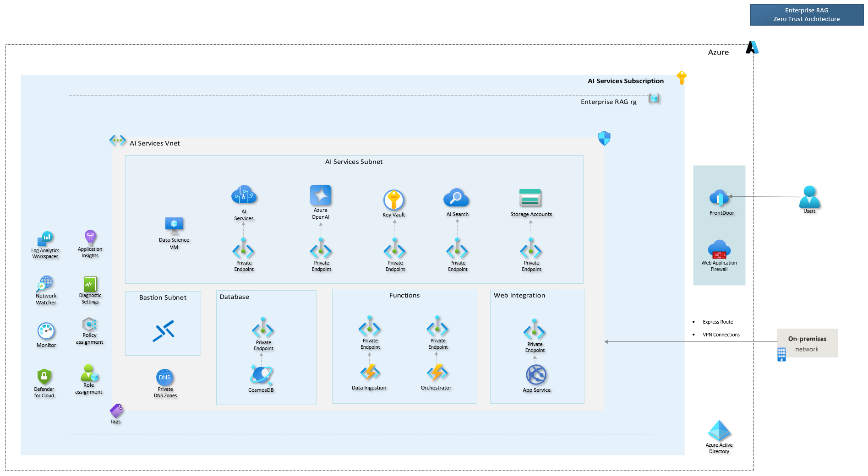Click the Web Integration private endpoint icon
Screen dimensions: 868x476
pyautogui.click(x=534, y=330)
